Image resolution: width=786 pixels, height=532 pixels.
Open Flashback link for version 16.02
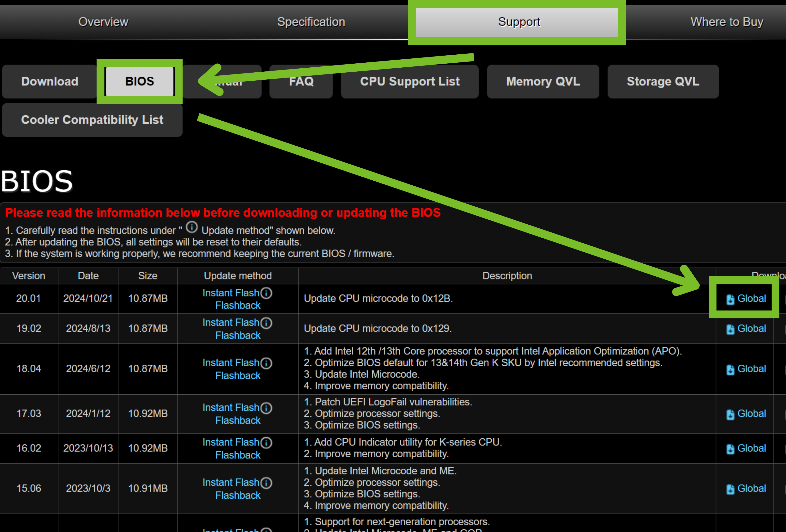[238, 455]
